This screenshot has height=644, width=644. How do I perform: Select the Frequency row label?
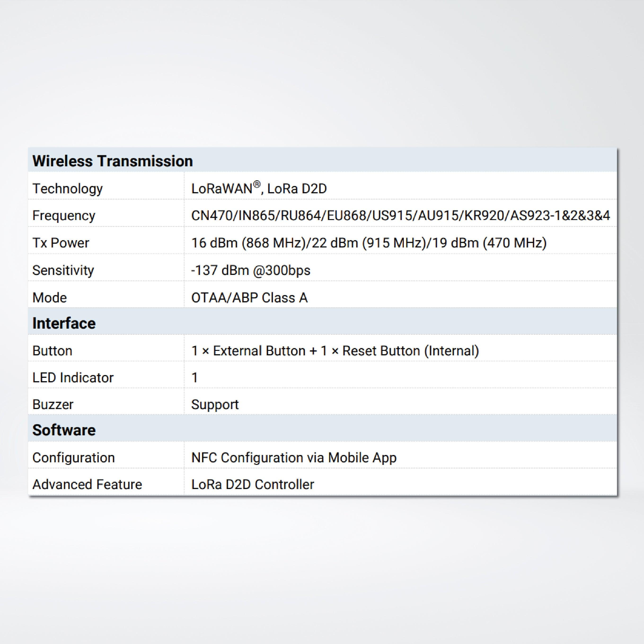click(x=64, y=216)
